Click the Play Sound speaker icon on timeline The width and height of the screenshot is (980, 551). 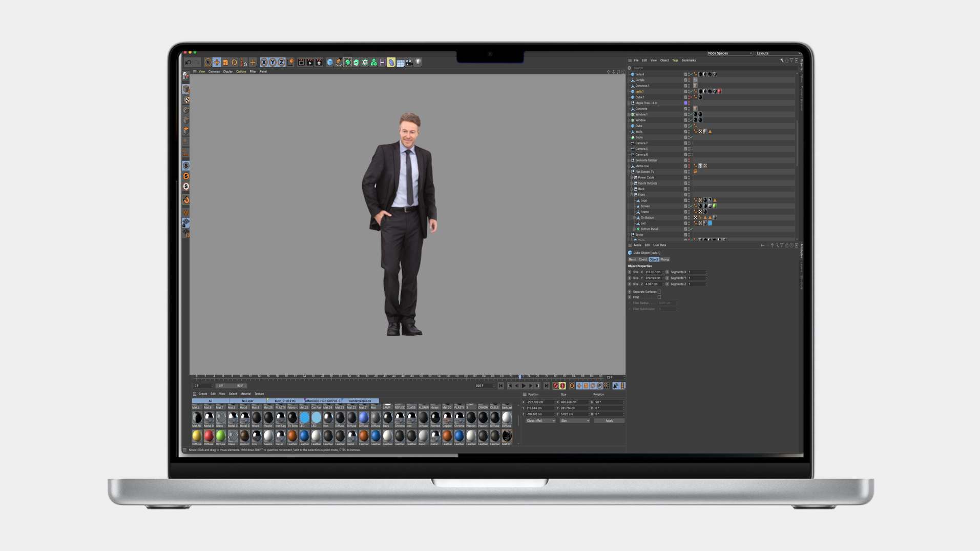(616, 386)
